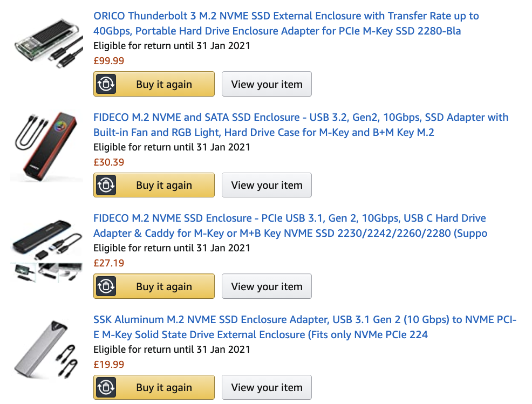Image resolution: width=532 pixels, height=404 pixels.
Task: Click the reorder icon for £27.19 FIDECO enclosure
Action: click(x=106, y=286)
